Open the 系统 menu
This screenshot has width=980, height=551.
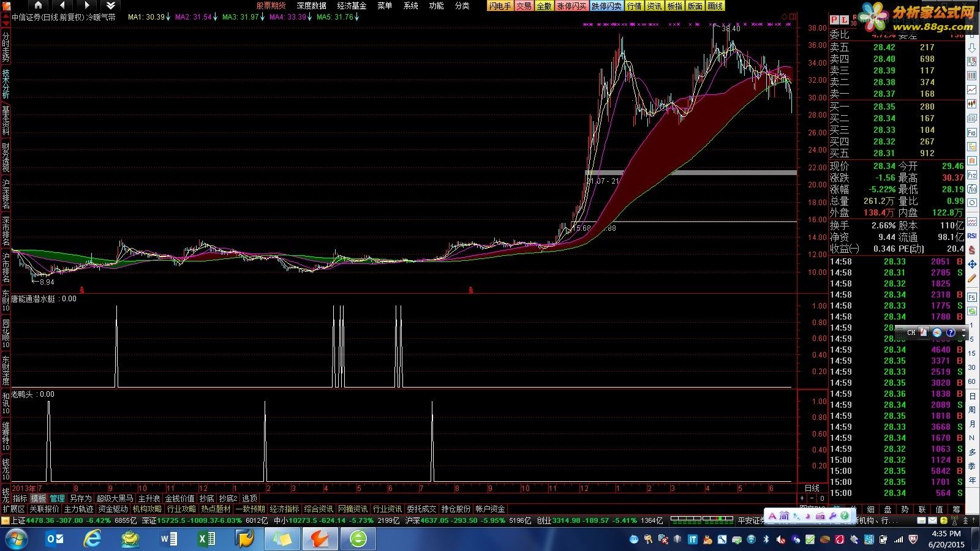click(x=411, y=6)
